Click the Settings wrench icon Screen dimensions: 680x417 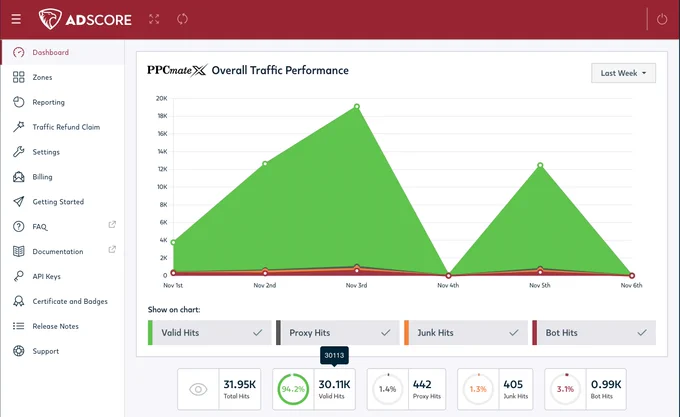19,152
